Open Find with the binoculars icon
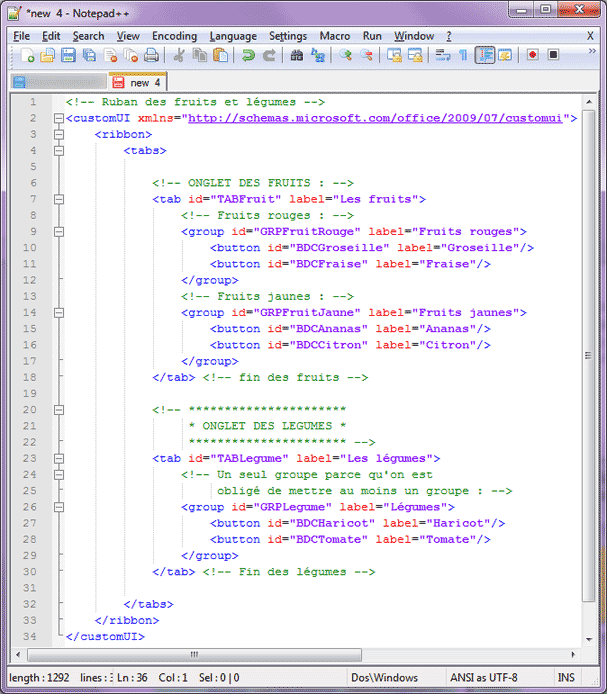This screenshot has height=694, width=607. point(297,55)
